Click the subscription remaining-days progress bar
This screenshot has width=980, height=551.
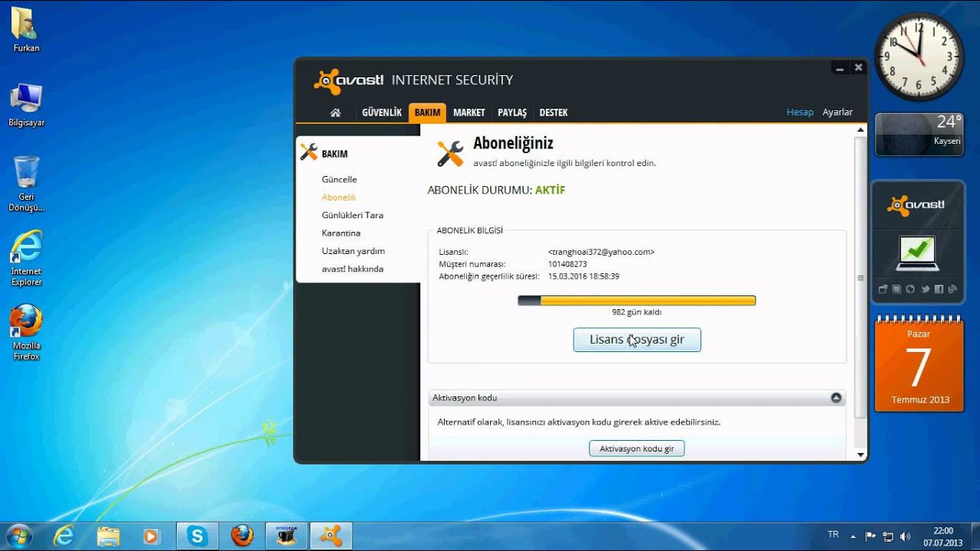637,301
